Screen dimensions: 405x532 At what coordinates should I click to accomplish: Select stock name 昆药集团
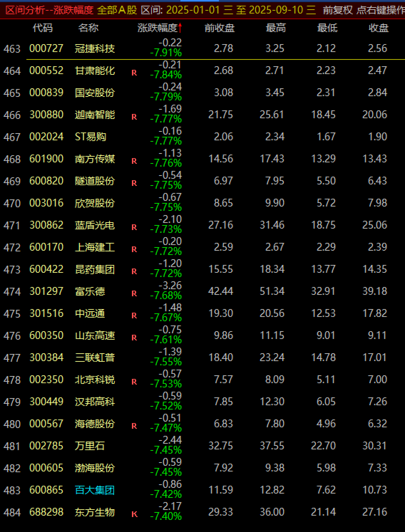tap(95, 269)
